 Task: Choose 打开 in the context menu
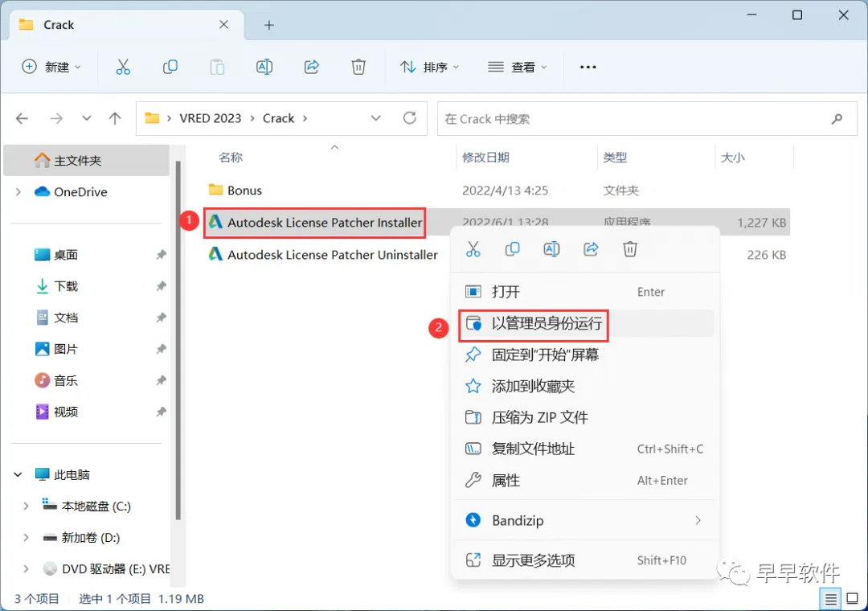(584, 292)
